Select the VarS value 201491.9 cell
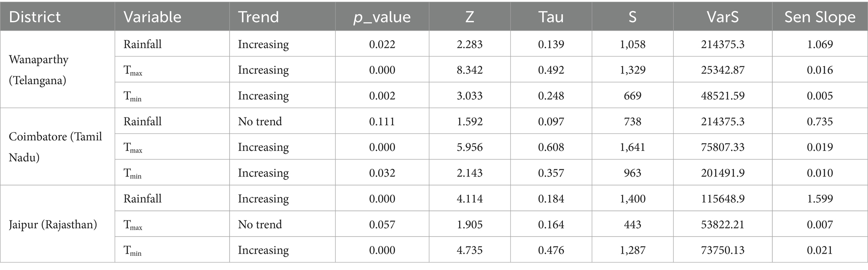Viewport: 868px width, 270px height. (x=722, y=173)
